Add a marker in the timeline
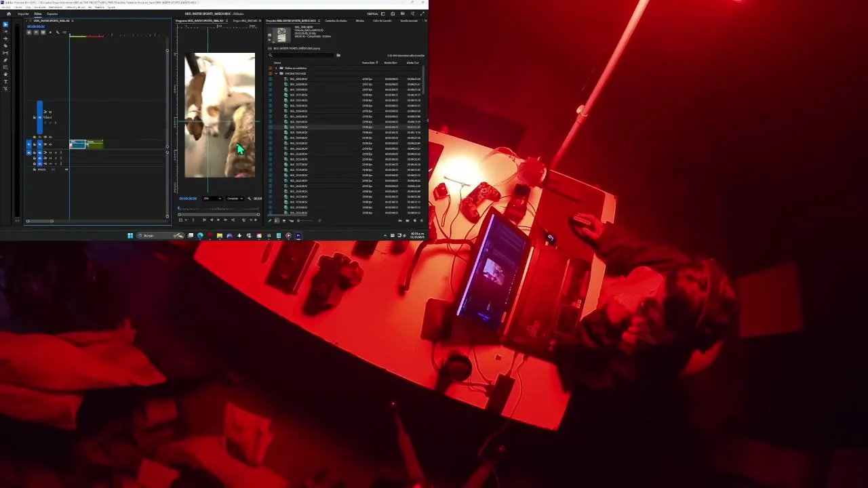 coord(50,32)
